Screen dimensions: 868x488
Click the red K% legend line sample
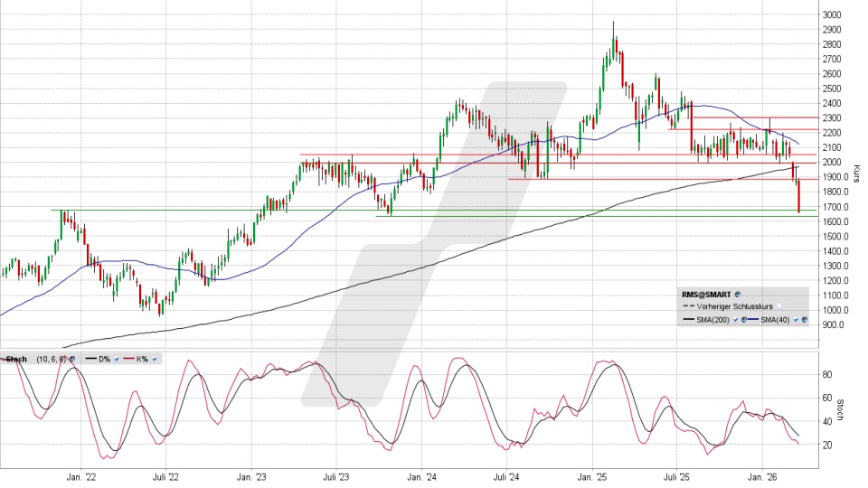128,359
